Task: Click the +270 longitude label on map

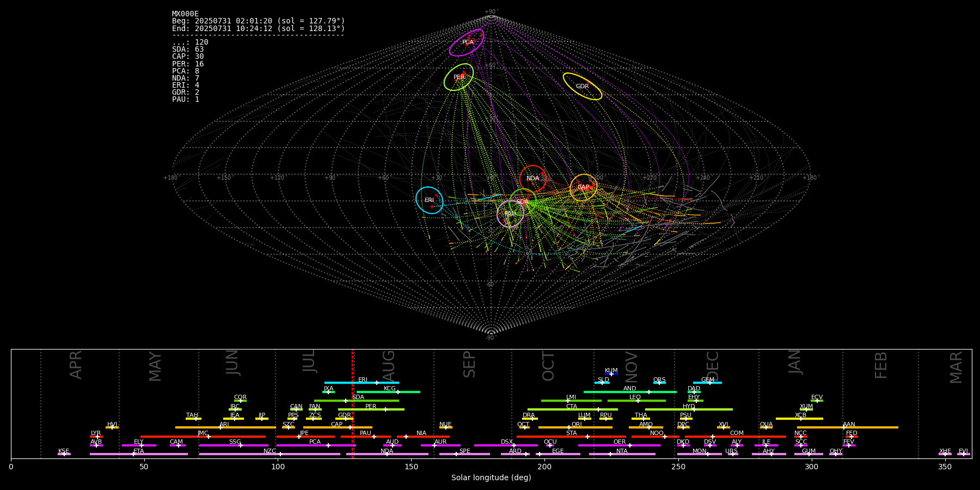Action: click(650, 177)
